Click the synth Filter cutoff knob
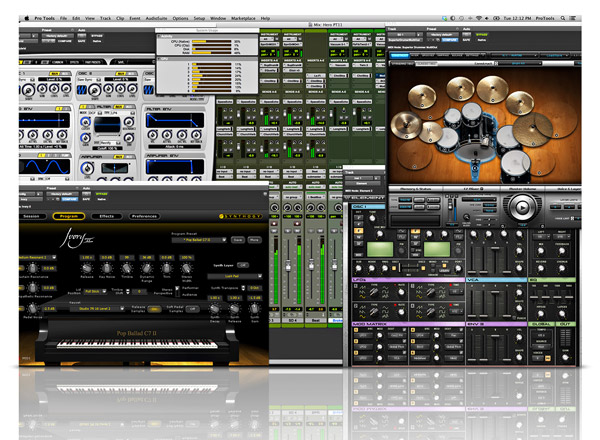This screenshot has width=600, height=440. point(85,122)
